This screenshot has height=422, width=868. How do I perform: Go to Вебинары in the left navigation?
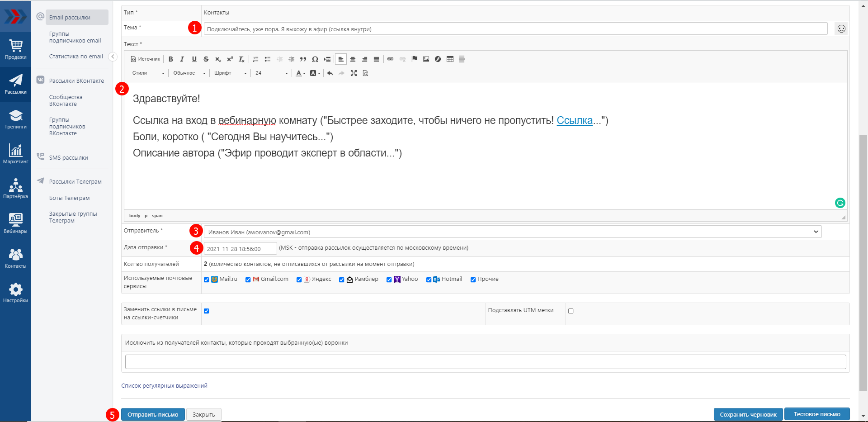click(x=15, y=223)
